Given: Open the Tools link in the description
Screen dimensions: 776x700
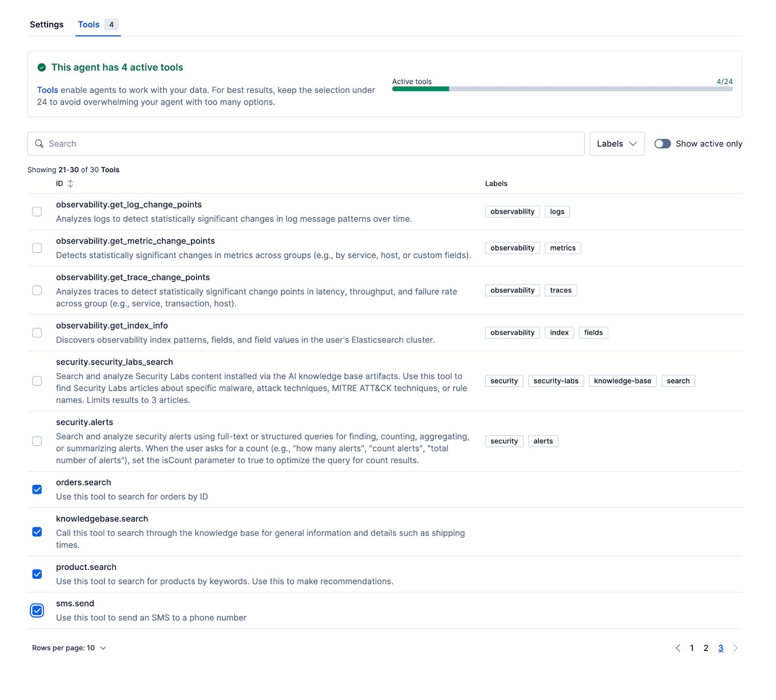Looking at the screenshot, I should tap(47, 90).
